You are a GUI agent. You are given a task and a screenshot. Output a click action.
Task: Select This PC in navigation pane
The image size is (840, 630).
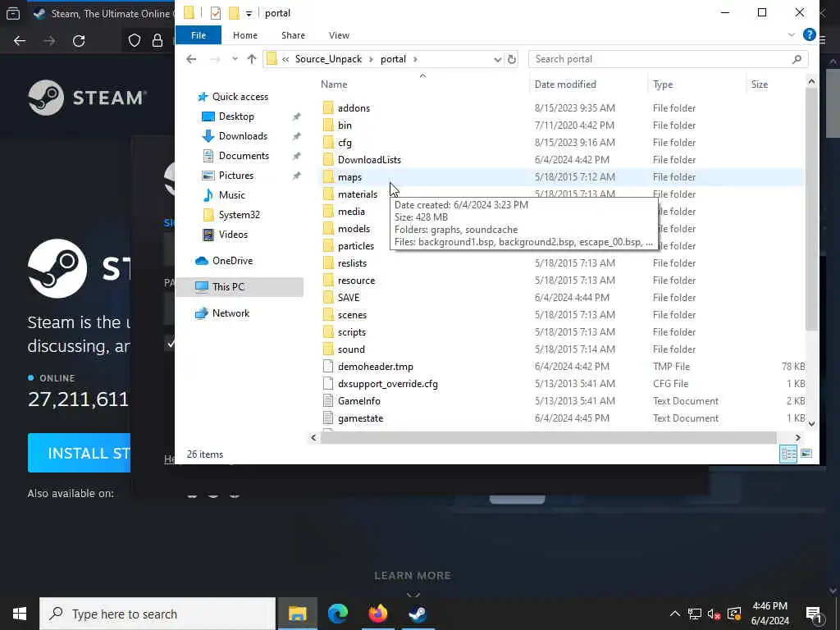click(x=240, y=287)
